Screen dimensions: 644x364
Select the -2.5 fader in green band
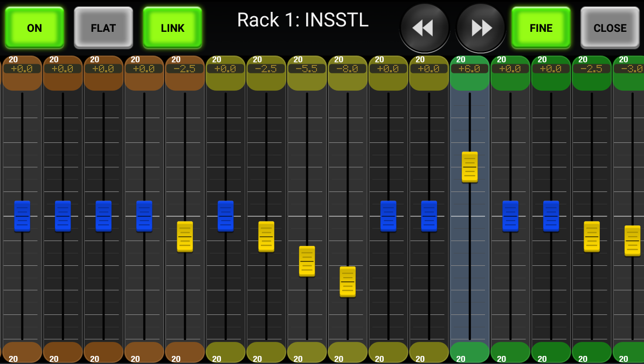click(x=591, y=237)
